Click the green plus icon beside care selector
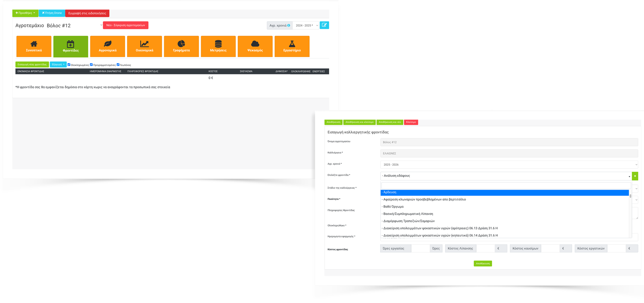Screen dimensions: 644x303 tap(635, 176)
